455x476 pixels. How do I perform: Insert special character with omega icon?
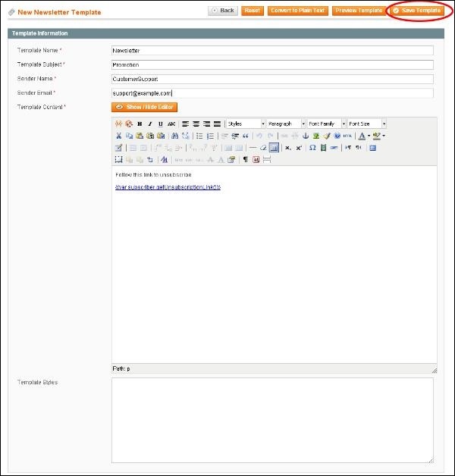click(312, 148)
